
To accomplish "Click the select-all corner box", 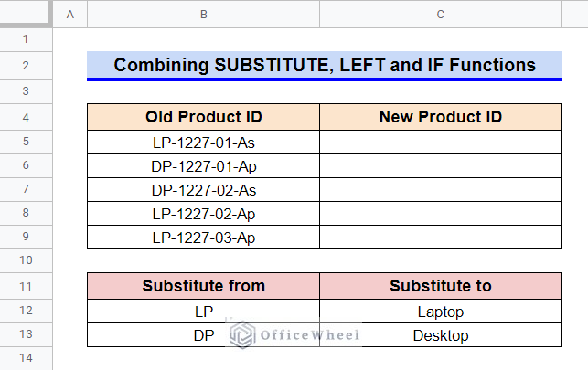I will [x=25, y=14].
